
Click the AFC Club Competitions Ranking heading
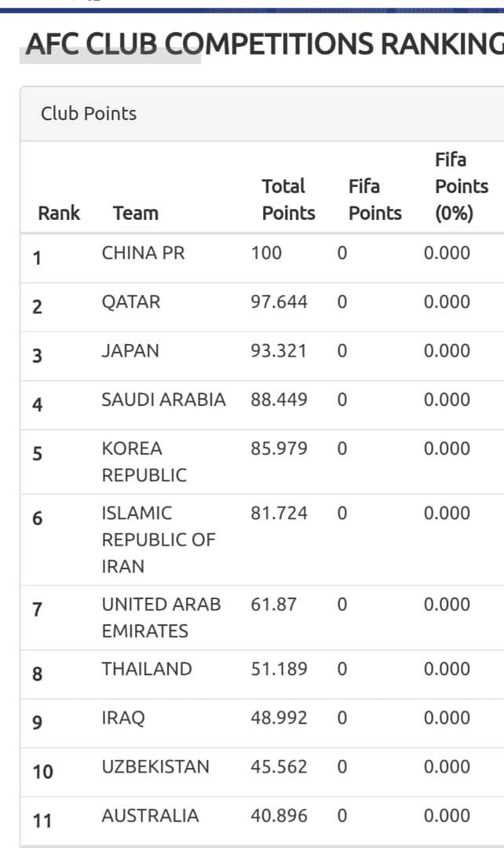264,45
